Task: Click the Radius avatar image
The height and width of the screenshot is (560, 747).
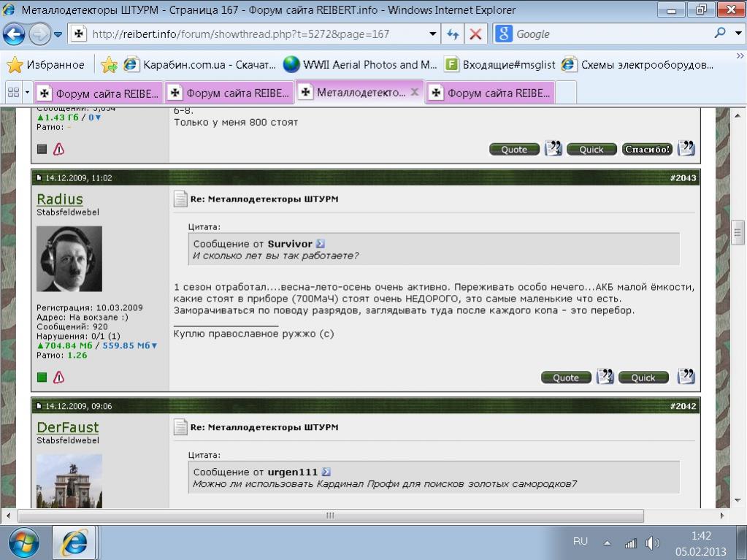Action: [x=69, y=258]
